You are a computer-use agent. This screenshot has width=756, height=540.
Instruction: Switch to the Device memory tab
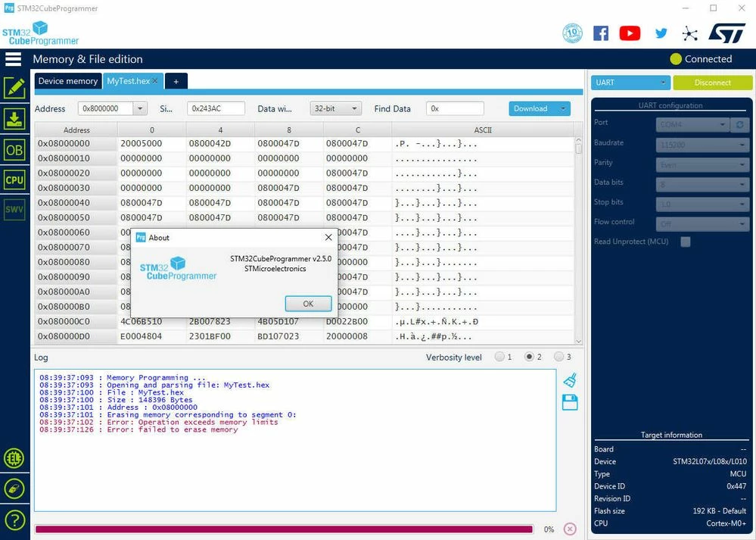click(x=68, y=81)
